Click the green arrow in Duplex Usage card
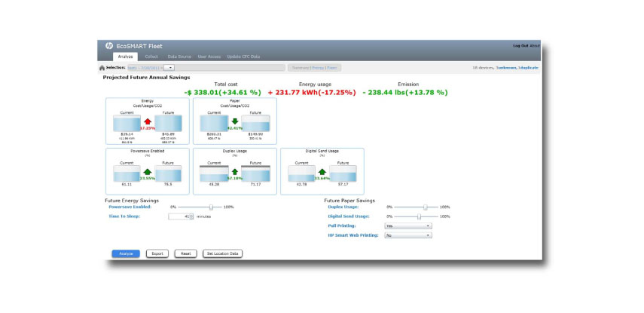The image size is (644, 313). tap(234, 172)
